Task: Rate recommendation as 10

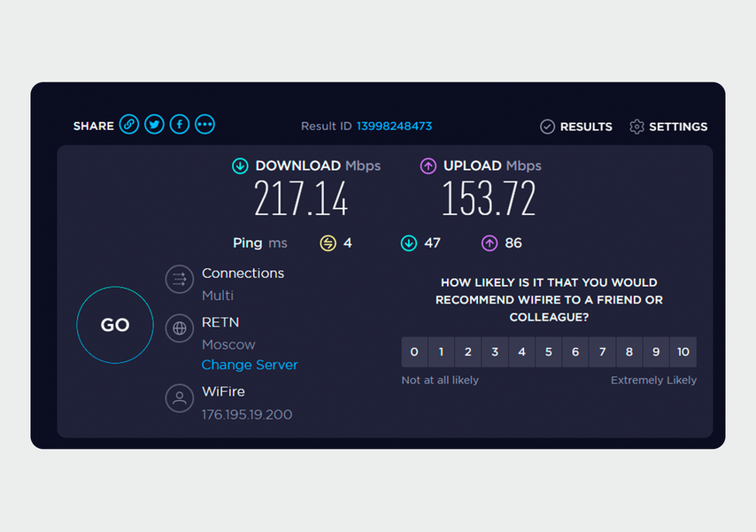Action: click(683, 352)
